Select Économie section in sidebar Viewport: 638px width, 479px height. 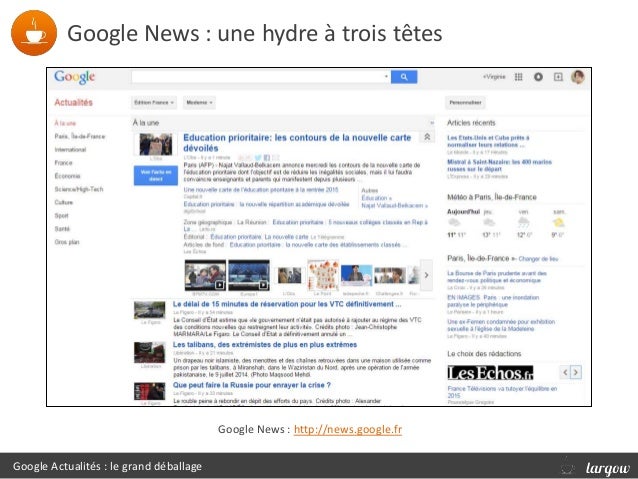(x=68, y=176)
